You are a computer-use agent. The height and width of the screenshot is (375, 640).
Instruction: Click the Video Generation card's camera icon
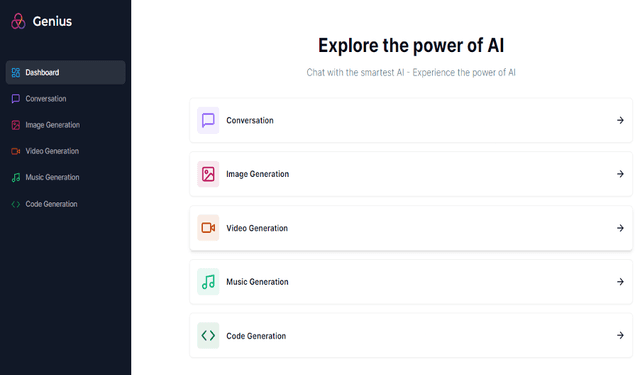click(208, 228)
